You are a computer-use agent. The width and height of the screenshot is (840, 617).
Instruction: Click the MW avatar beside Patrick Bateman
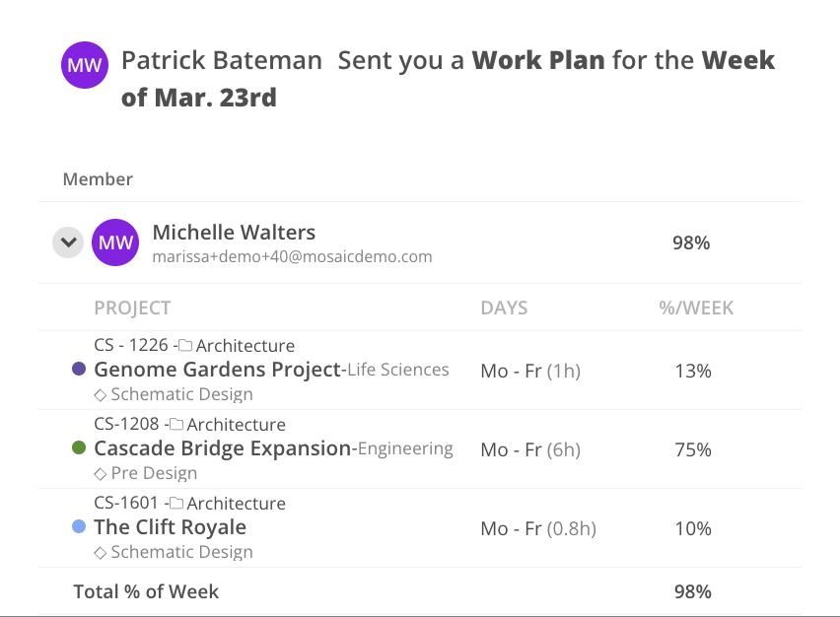click(x=84, y=66)
